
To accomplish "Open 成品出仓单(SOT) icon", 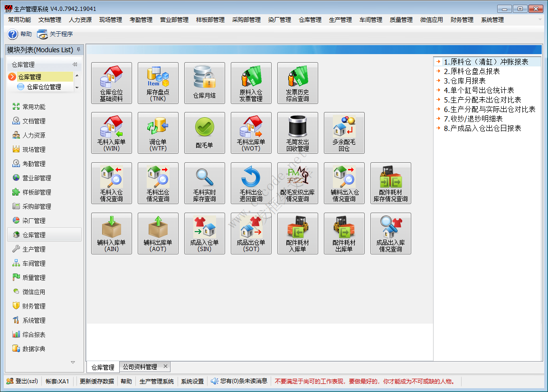I will tap(251, 234).
